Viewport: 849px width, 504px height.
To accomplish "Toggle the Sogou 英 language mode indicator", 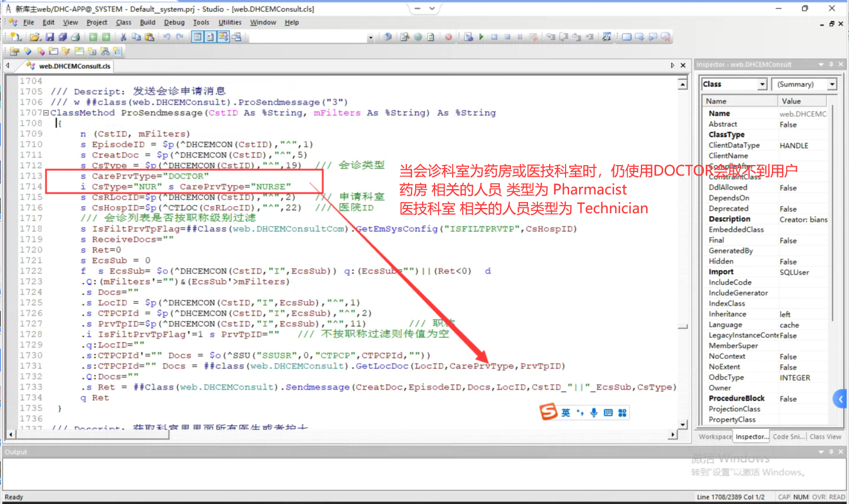I will [x=566, y=412].
